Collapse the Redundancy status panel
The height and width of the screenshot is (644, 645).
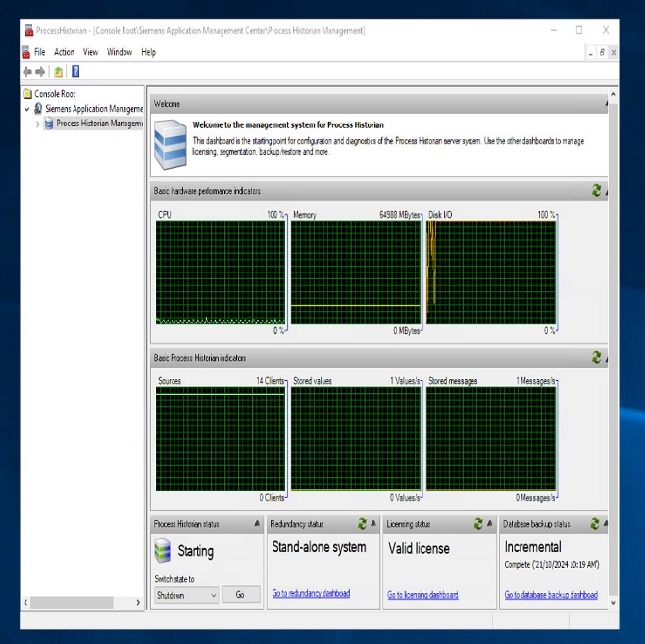(x=373, y=523)
